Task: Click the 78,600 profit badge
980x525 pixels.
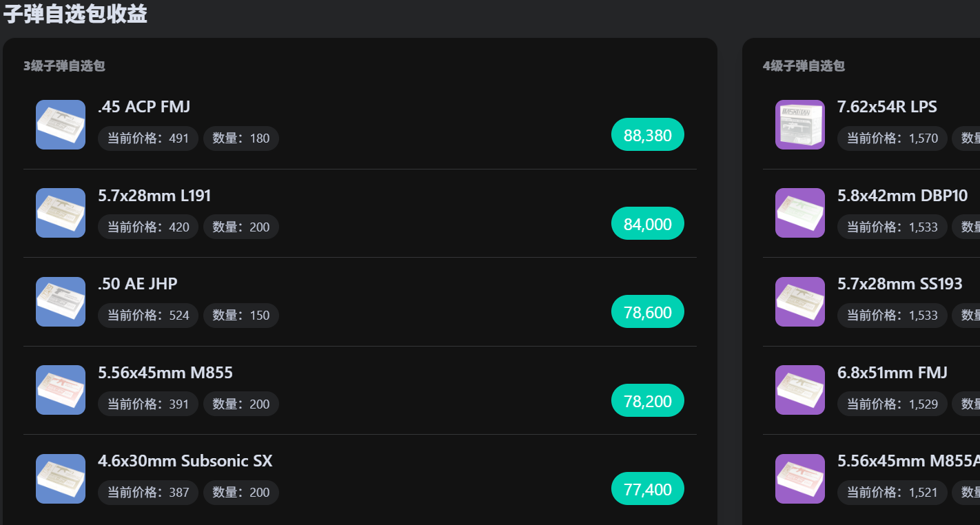Action: tap(647, 312)
